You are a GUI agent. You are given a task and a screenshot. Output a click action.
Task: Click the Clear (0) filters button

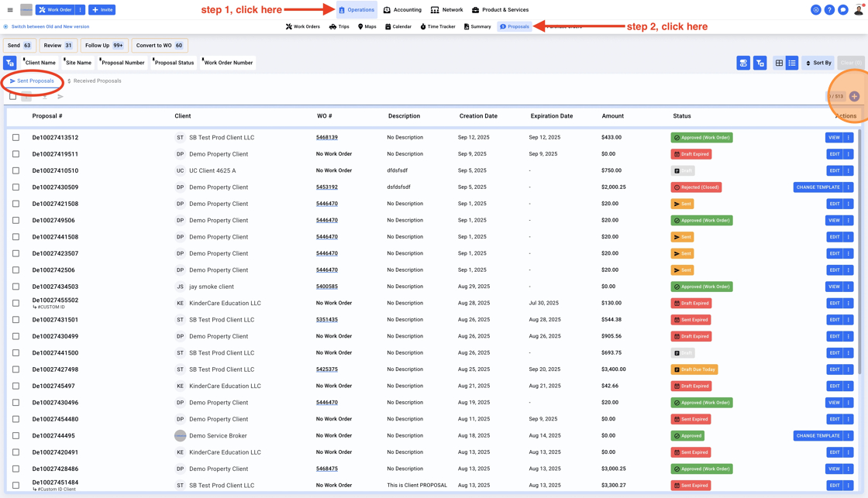point(851,63)
